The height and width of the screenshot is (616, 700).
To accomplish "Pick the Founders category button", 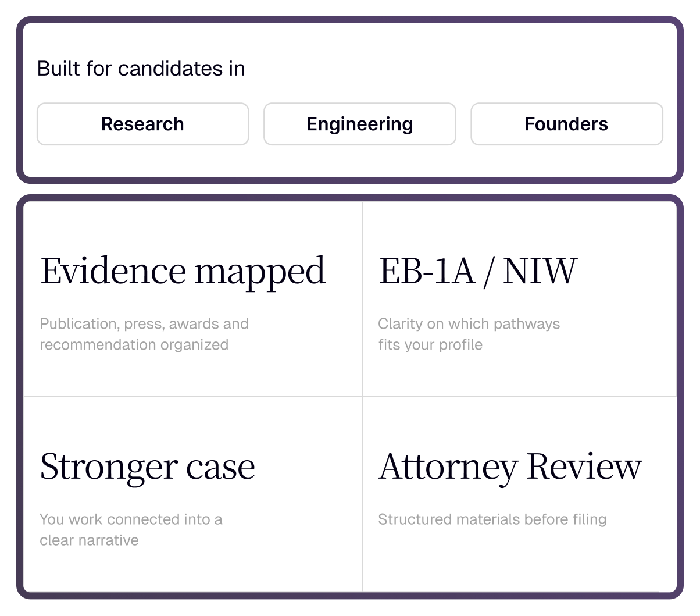I will (x=566, y=124).
